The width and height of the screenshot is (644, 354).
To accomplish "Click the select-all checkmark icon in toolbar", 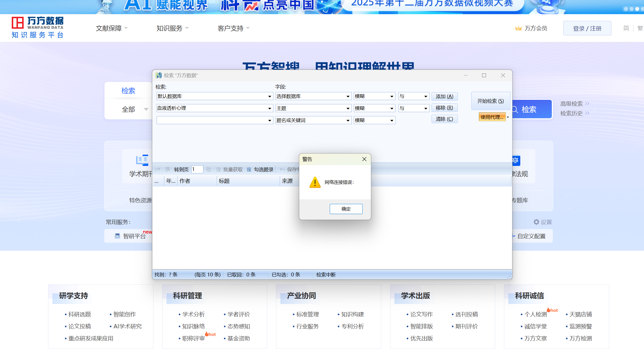I will click(209, 169).
